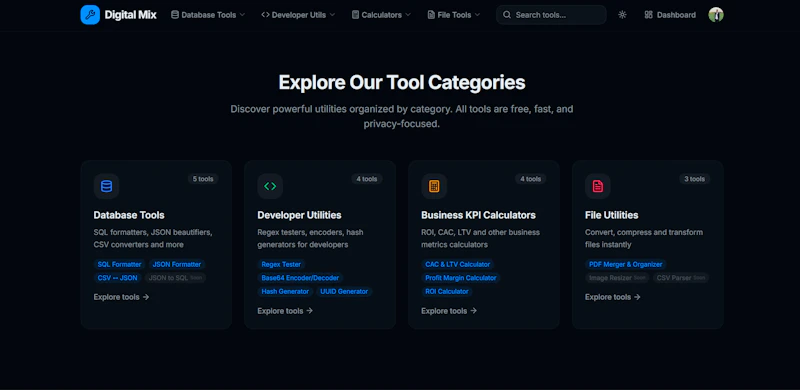Click the file icon beside File Tools menu

click(431, 15)
